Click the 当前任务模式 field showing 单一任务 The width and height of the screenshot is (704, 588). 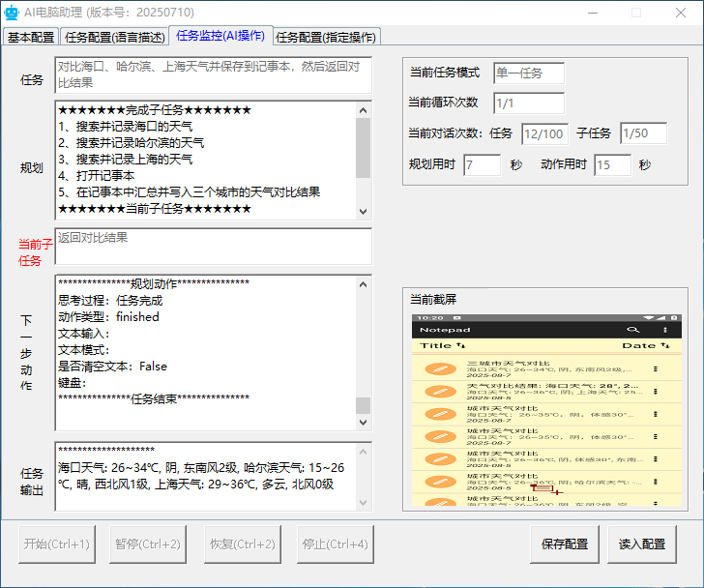click(528, 73)
